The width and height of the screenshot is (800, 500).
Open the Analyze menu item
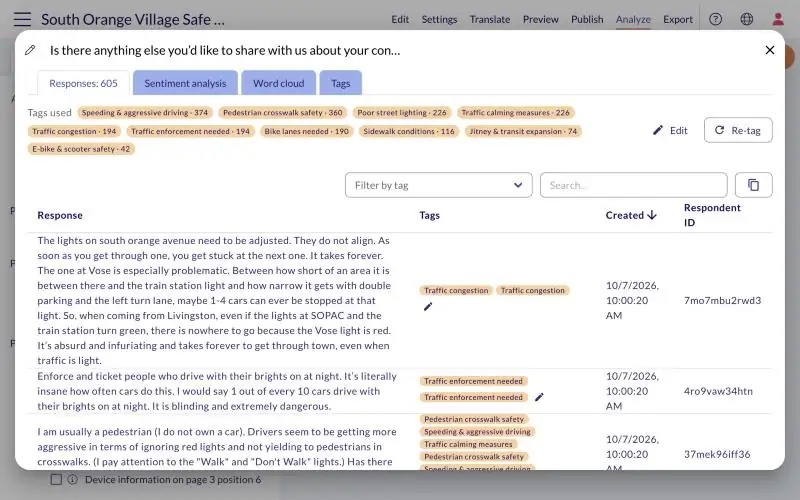[x=633, y=19]
